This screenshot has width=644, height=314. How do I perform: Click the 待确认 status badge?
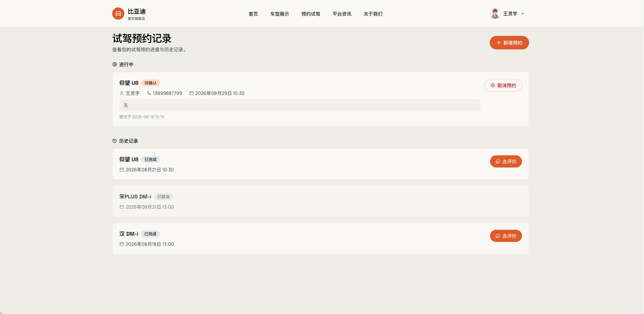pyautogui.click(x=150, y=83)
